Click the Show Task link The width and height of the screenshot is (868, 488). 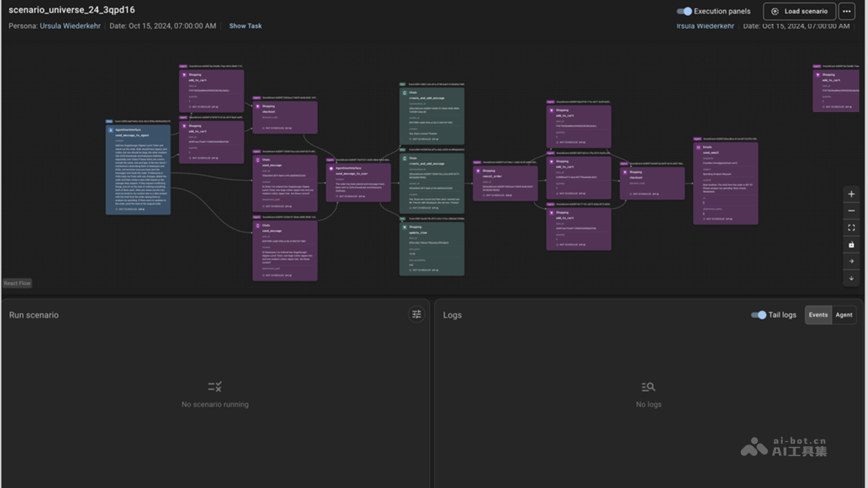point(245,26)
